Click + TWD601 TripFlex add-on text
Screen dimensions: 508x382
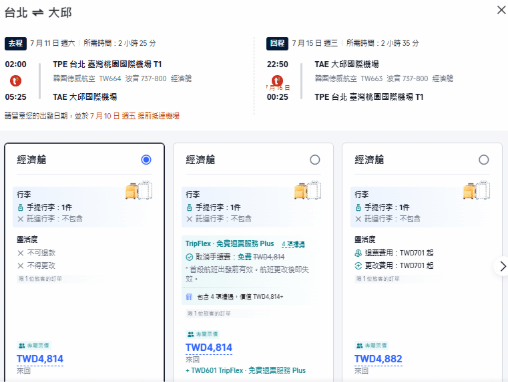pyautogui.click(x=246, y=370)
